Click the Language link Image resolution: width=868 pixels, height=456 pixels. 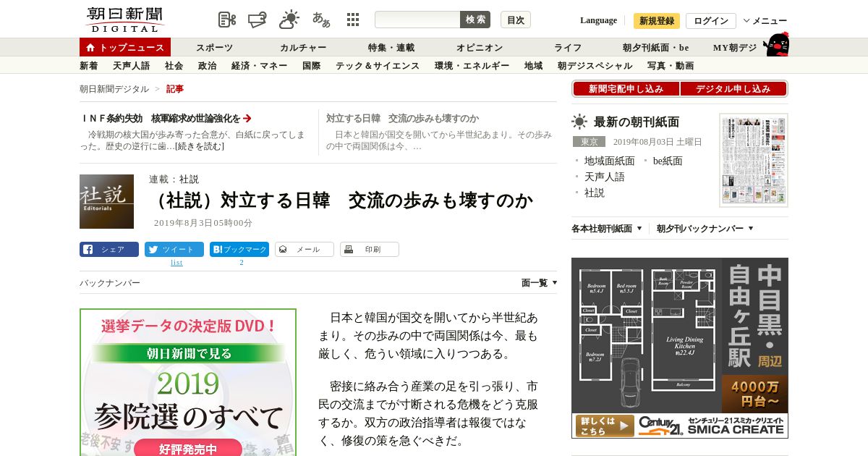(598, 20)
